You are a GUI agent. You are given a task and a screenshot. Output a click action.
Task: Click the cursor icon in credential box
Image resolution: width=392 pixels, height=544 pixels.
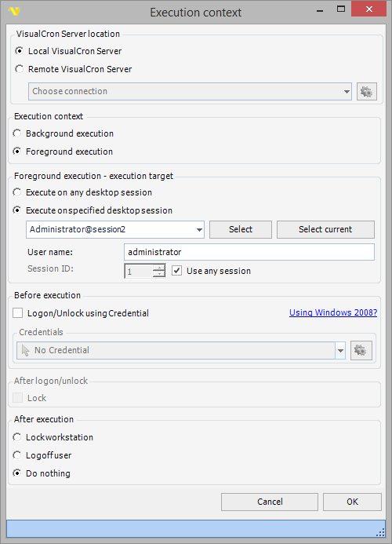25,350
